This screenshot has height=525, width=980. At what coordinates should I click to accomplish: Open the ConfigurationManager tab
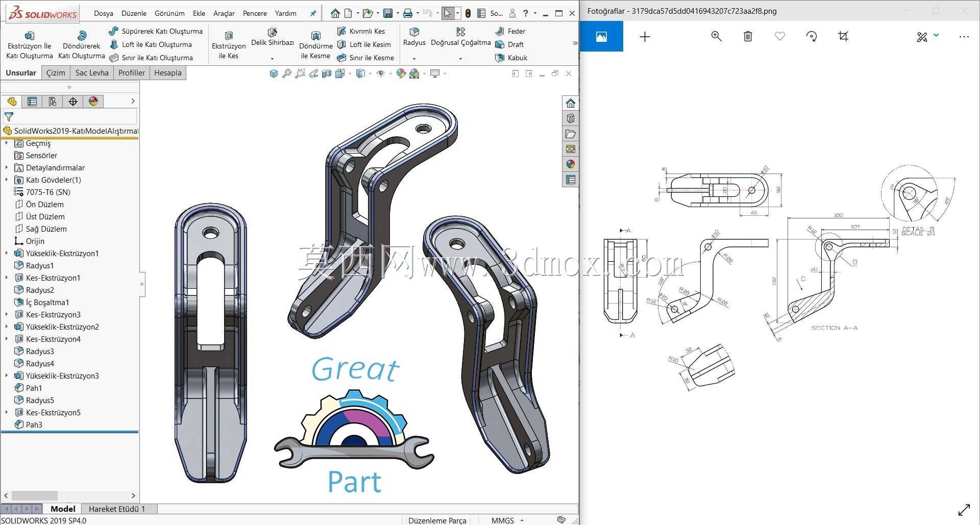[52, 102]
